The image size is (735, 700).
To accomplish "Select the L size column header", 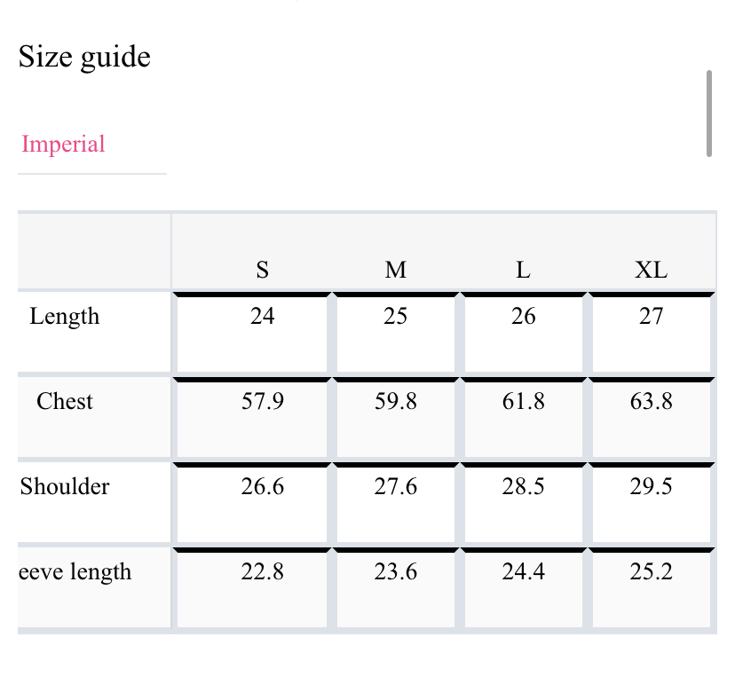I will pos(523,270).
